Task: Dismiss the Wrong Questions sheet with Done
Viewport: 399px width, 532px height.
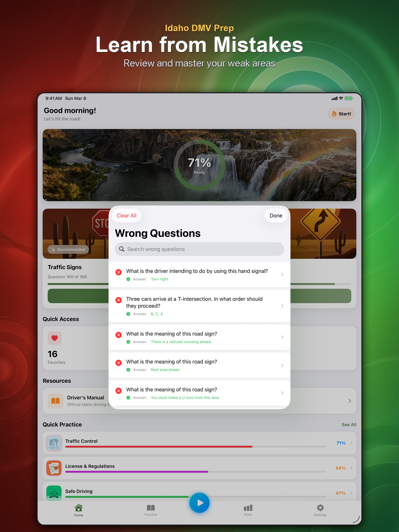Action: (x=276, y=216)
